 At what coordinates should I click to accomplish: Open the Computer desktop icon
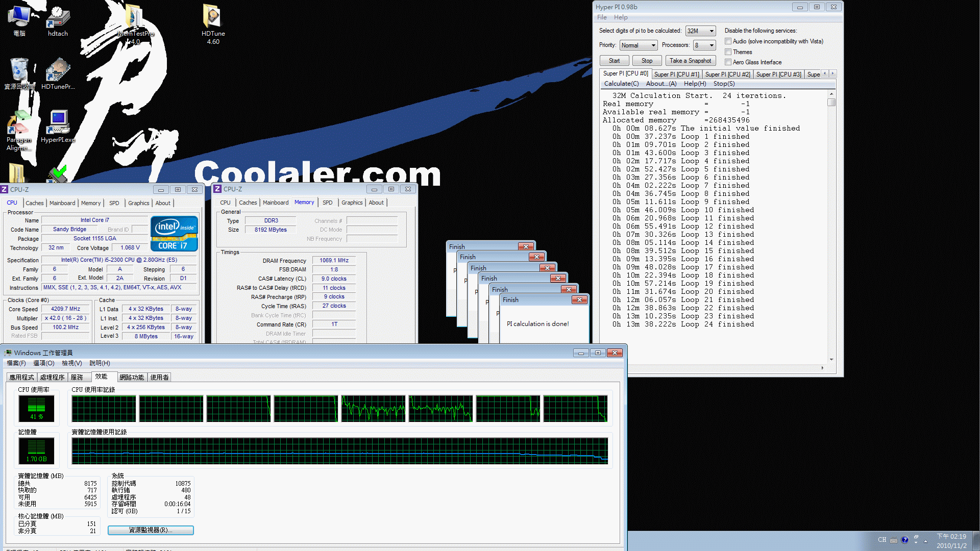click(x=19, y=20)
